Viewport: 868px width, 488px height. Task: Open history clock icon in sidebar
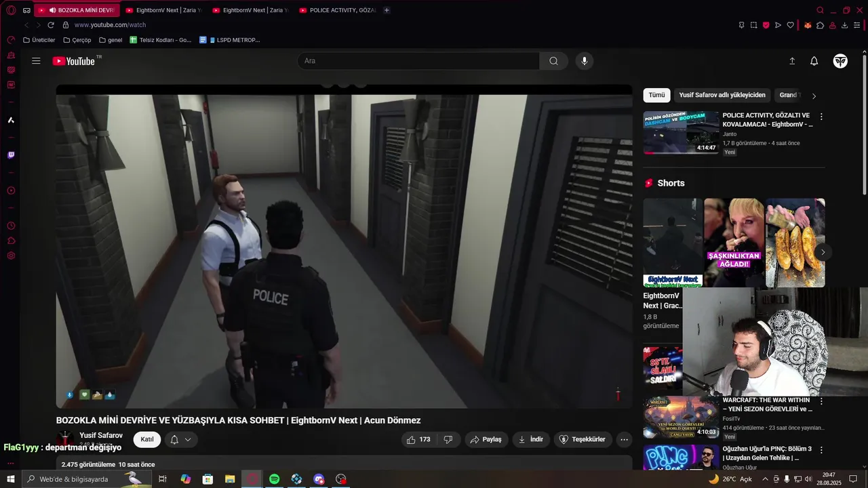(x=11, y=226)
